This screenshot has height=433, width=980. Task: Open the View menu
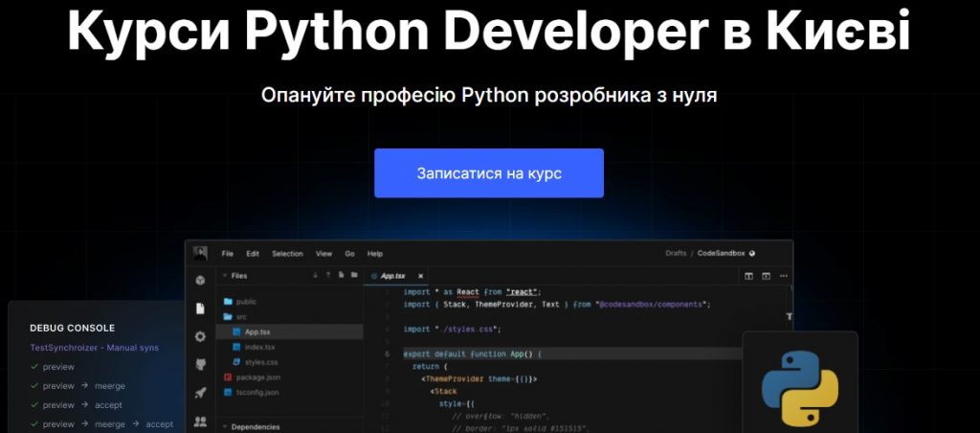tap(323, 254)
